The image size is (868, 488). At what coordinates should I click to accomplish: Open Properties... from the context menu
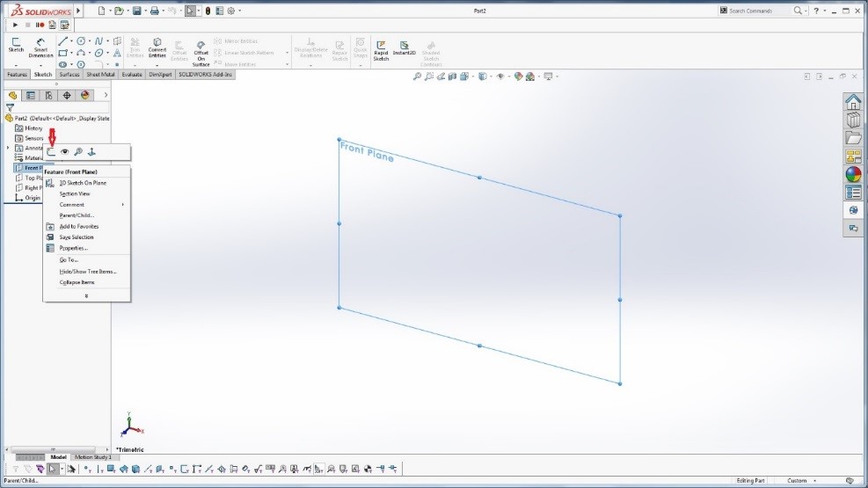(73, 248)
